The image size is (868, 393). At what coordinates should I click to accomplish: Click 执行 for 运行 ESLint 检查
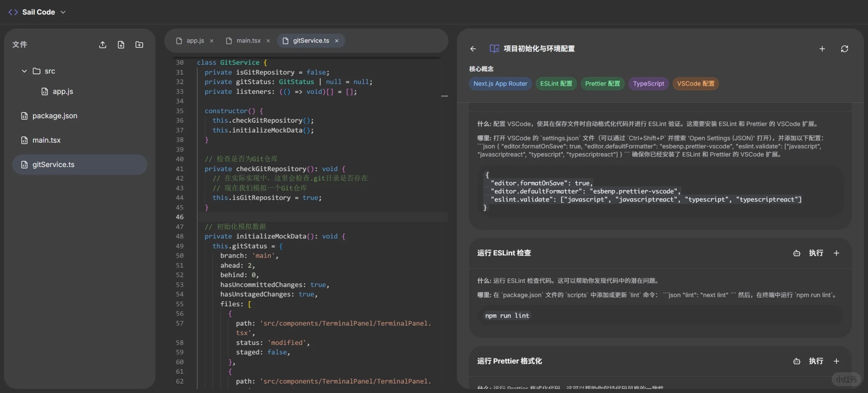pos(816,253)
